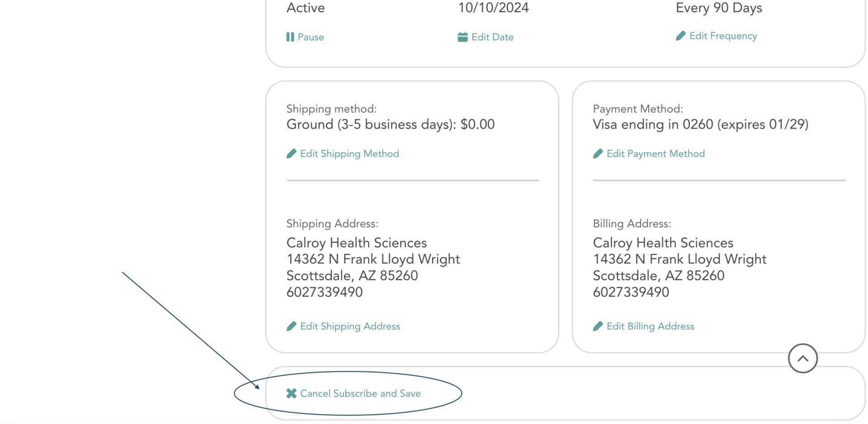Click the 10/10/2024 next order date
Viewport: 868px width, 424px height.
coord(493,8)
